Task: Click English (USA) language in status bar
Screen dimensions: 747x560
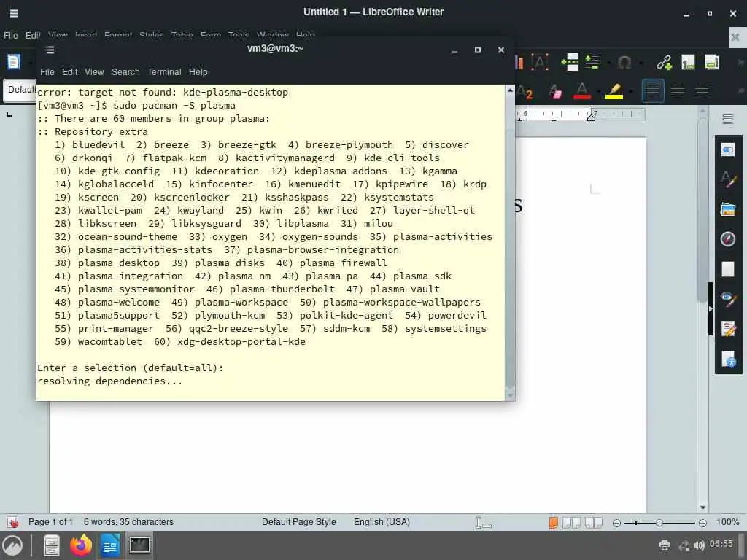Action: click(382, 522)
